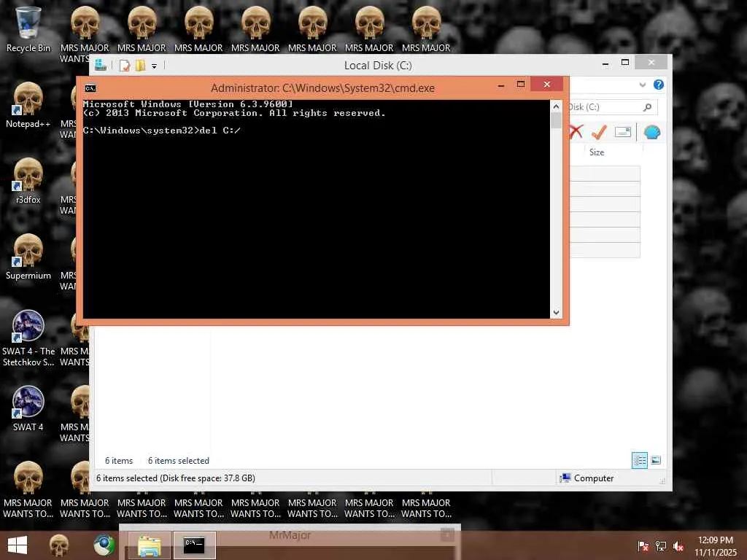Close the Administrator cmd.exe window
This screenshot has height=560, width=747.
point(547,84)
